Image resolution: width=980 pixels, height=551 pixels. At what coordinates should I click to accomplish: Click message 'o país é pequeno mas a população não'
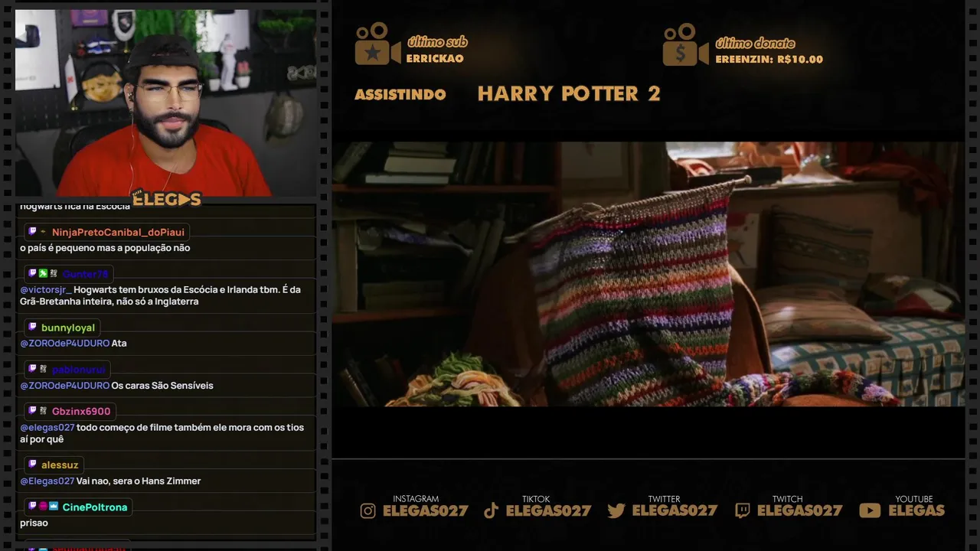(105, 248)
